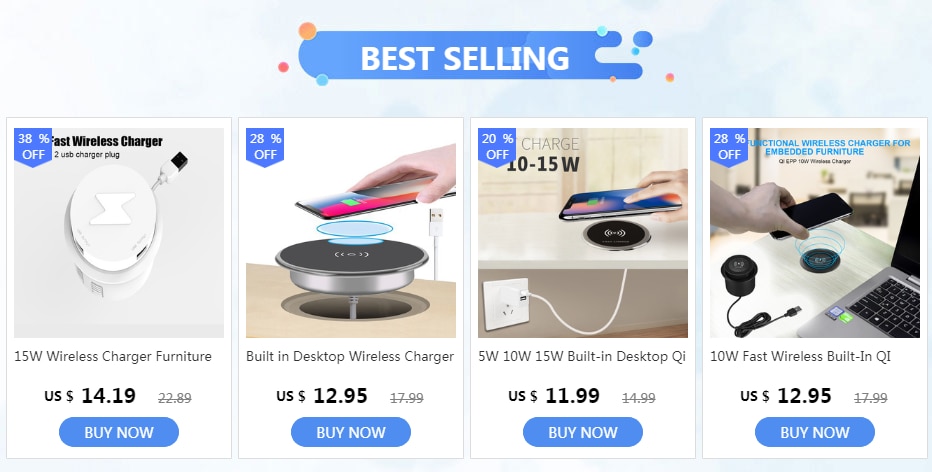Click the US $14.19 price
The width and height of the screenshot is (932, 472).
coord(90,396)
